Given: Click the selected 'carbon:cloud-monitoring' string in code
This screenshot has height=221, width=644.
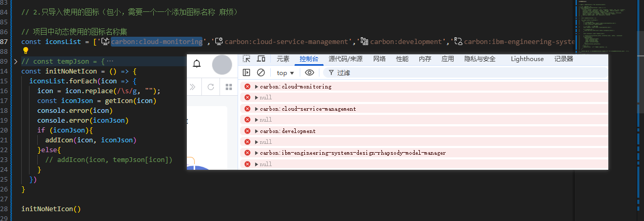Looking at the screenshot, I should tap(156, 41).
